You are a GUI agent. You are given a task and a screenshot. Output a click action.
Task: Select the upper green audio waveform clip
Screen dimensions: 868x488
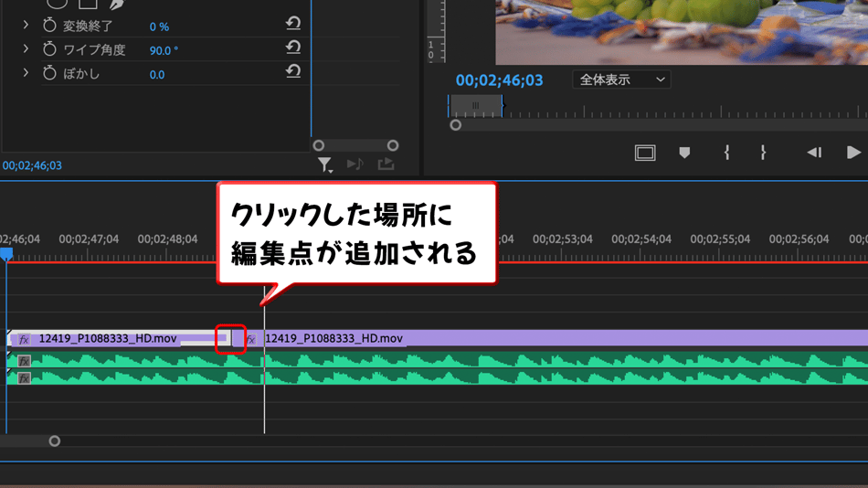click(438, 360)
